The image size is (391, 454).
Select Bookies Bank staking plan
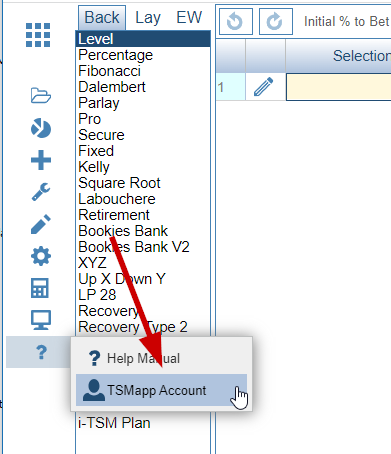point(143,231)
